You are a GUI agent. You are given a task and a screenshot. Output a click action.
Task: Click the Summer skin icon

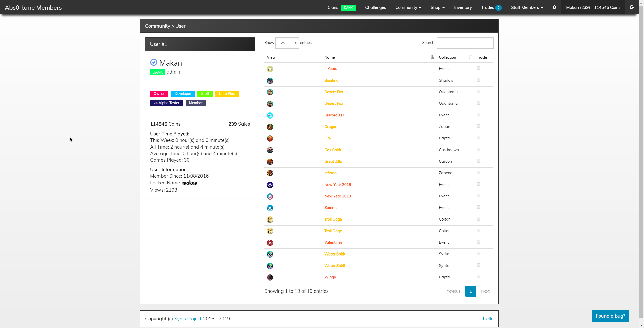pyautogui.click(x=270, y=208)
